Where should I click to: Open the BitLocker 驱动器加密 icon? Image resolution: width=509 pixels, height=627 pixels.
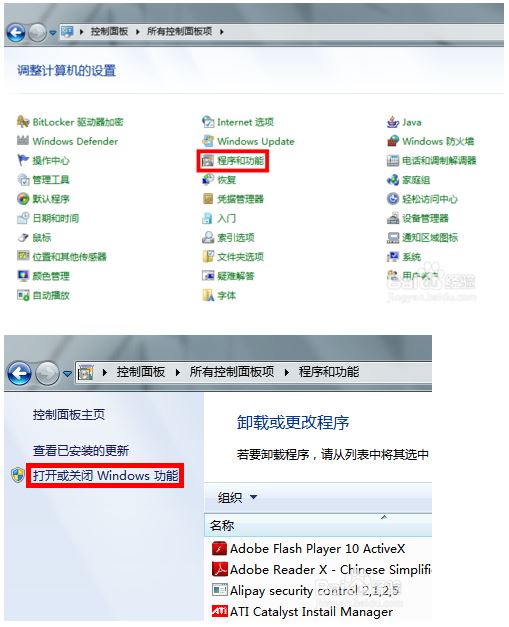pos(23,122)
